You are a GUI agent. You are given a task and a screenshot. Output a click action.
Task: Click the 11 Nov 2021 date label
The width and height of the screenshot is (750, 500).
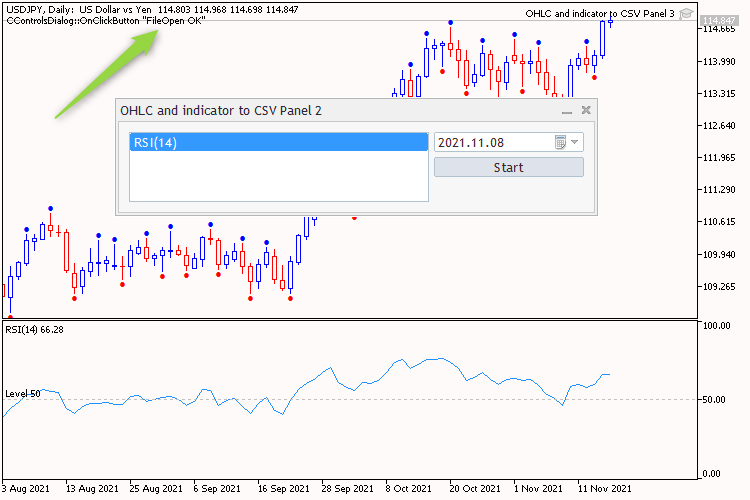point(605,489)
